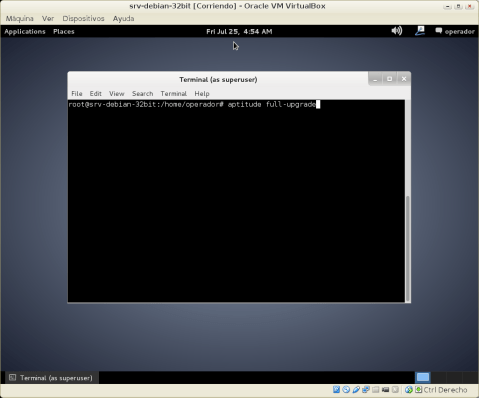Maximize the Oracle VM VirtualBox window
Viewport: 479px width, 398px height.
[x=458, y=6]
